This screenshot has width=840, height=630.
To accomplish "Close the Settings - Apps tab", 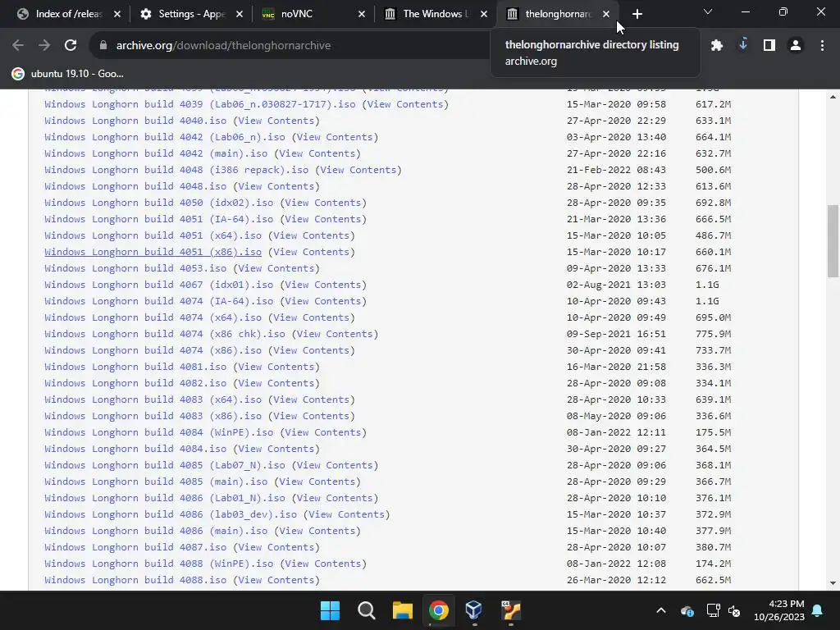I will [240, 14].
